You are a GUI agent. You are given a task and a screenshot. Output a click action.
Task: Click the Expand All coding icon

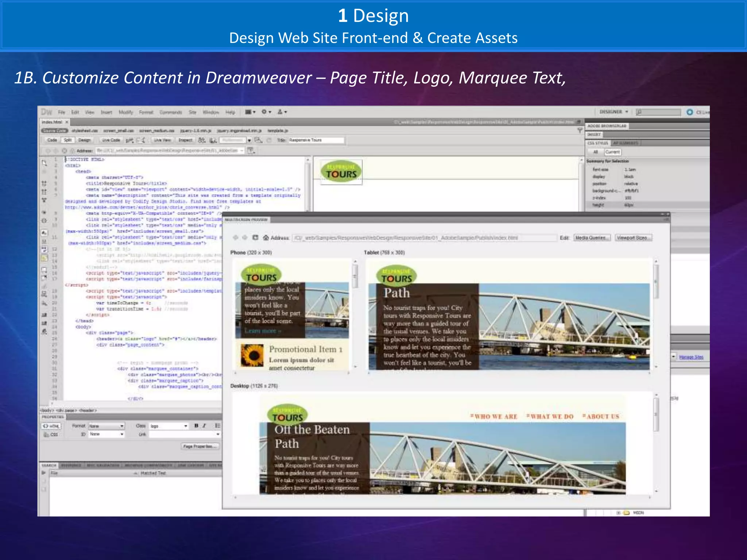[x=44, y=200]
